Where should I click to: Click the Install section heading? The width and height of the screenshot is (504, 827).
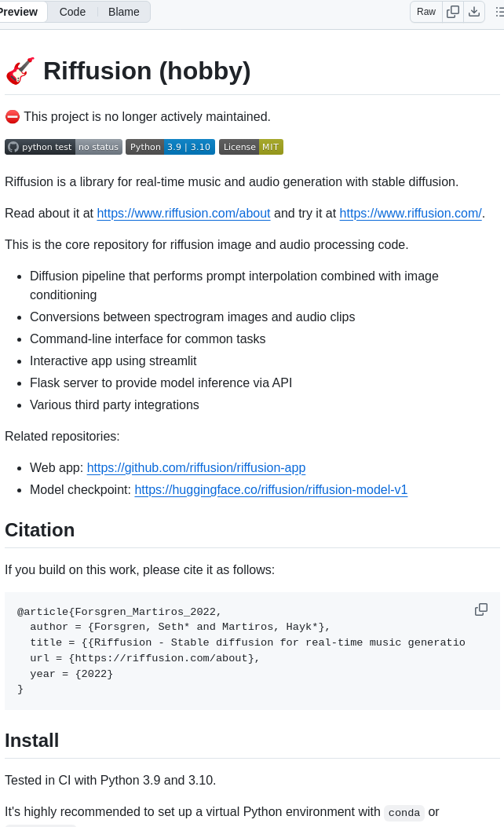pos(32,740)
